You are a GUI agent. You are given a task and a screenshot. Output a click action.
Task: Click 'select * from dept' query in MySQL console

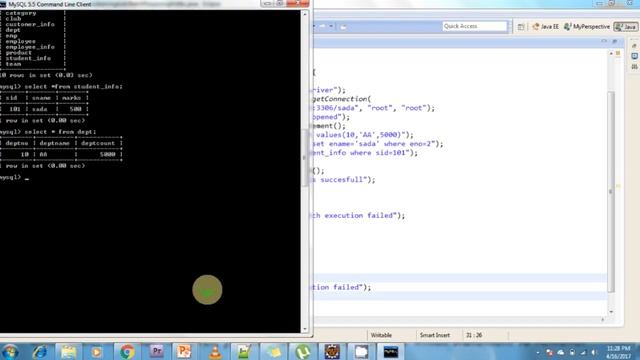60,132
